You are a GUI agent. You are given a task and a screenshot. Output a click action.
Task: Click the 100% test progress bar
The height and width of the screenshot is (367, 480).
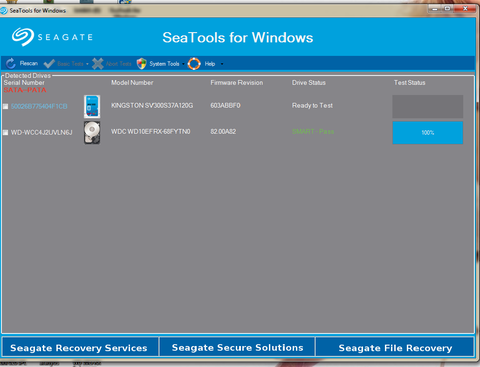click(428, 133)
